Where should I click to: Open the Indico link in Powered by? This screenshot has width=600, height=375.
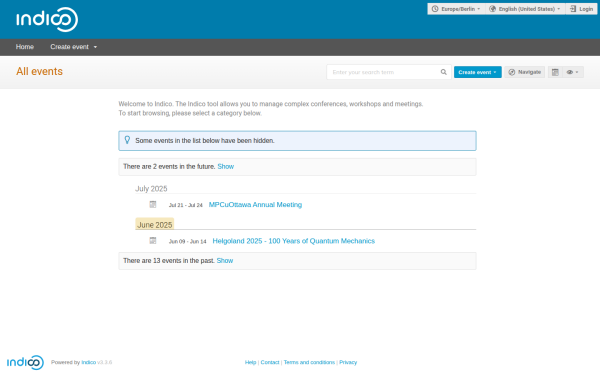point(88,362)
